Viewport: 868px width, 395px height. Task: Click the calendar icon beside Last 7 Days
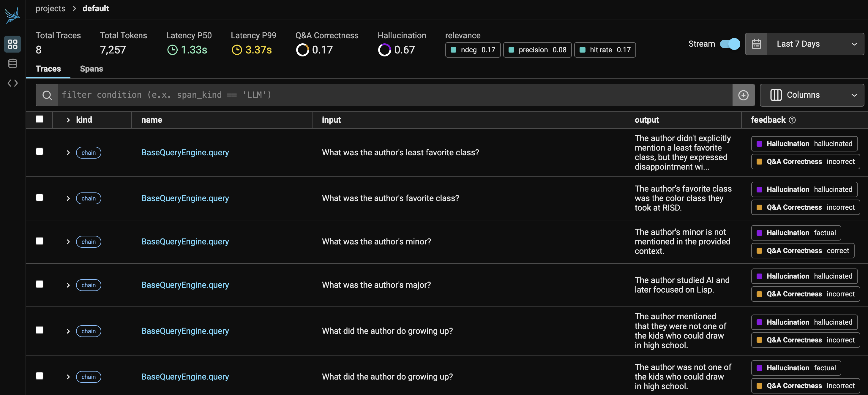click(x=757, y=44)
